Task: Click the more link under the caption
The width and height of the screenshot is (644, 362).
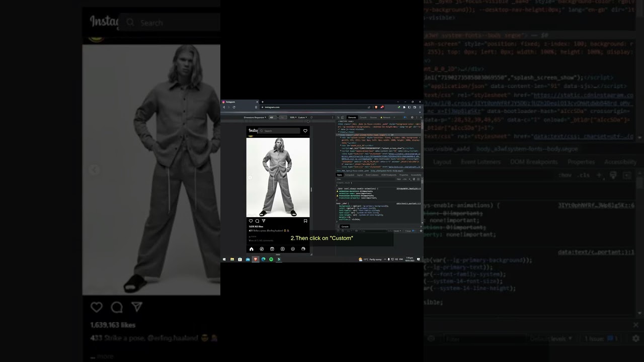Action: pyautogui.click(x=254, y=236)
